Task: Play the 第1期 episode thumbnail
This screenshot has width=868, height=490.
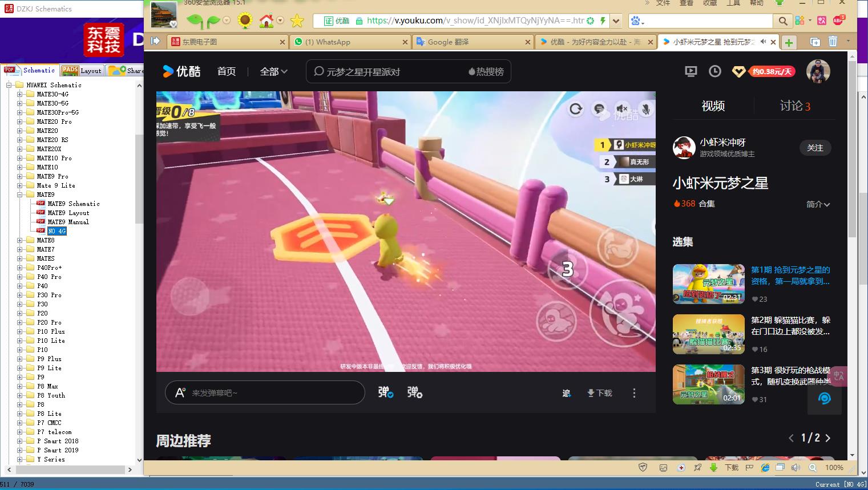Action: click(x=708, y=284)
